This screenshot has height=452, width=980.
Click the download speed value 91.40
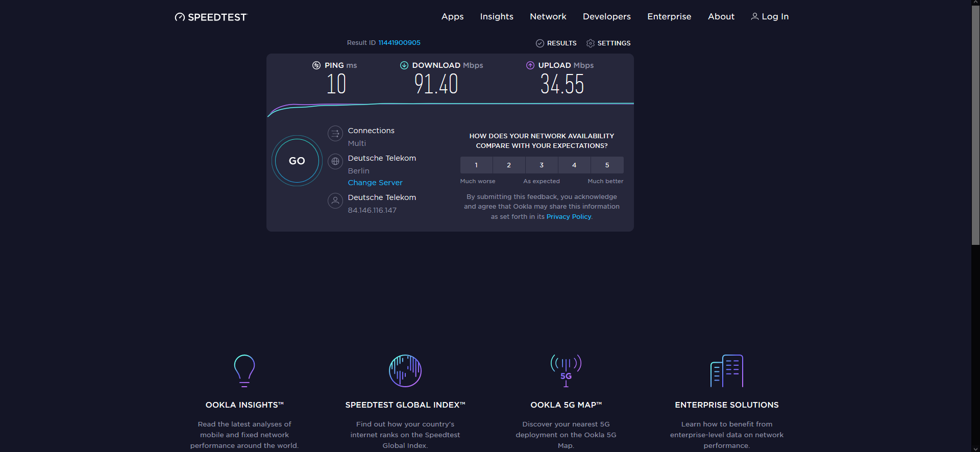436,84
